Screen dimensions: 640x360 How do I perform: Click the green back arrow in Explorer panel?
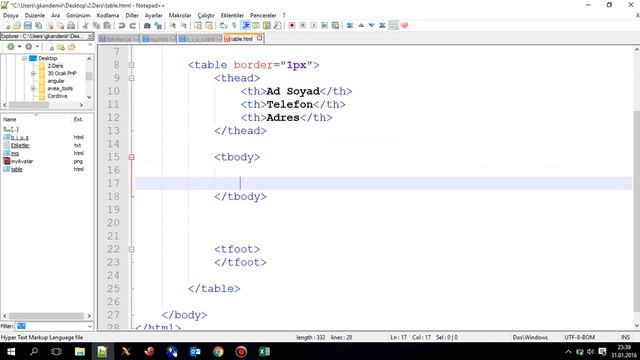point(11,47)
